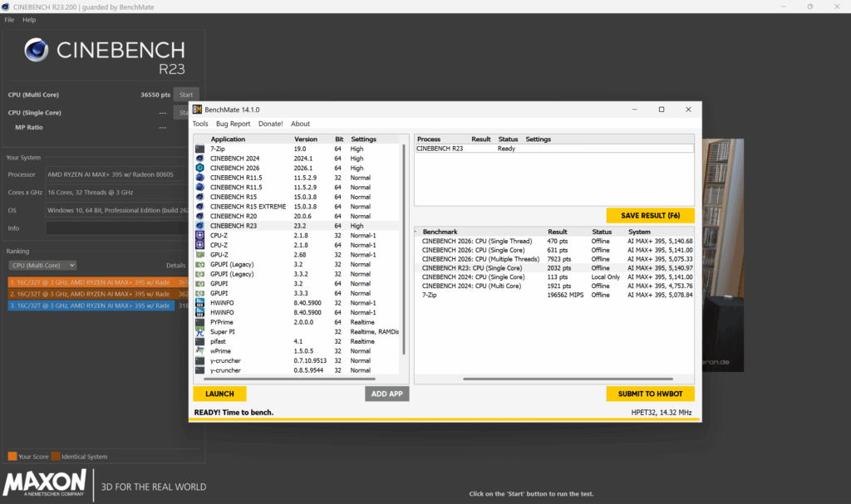Click the Info input field in Cinebench
The width and height of the screenshot is (851, 504).
point(116,228)
